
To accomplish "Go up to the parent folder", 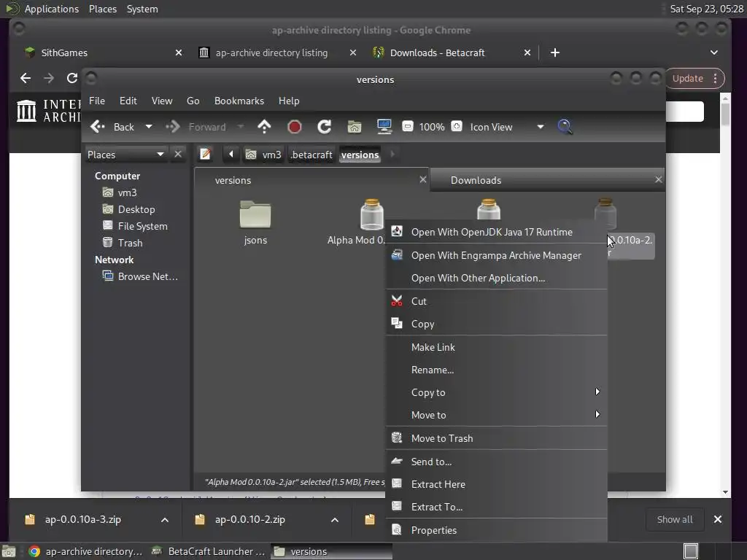I will (x=264, y=127).
